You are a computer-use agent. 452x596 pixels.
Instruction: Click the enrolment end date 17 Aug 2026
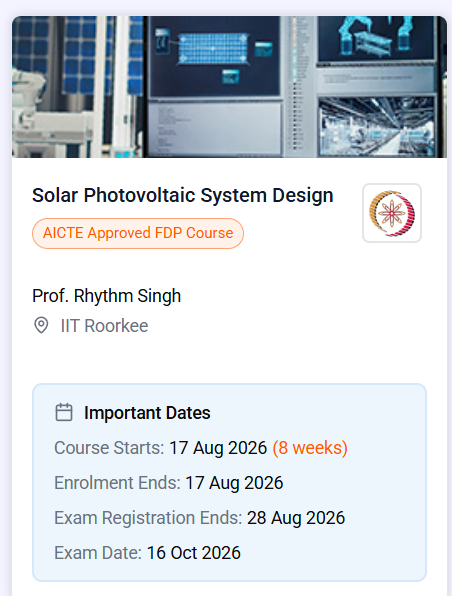click(234, 483)
